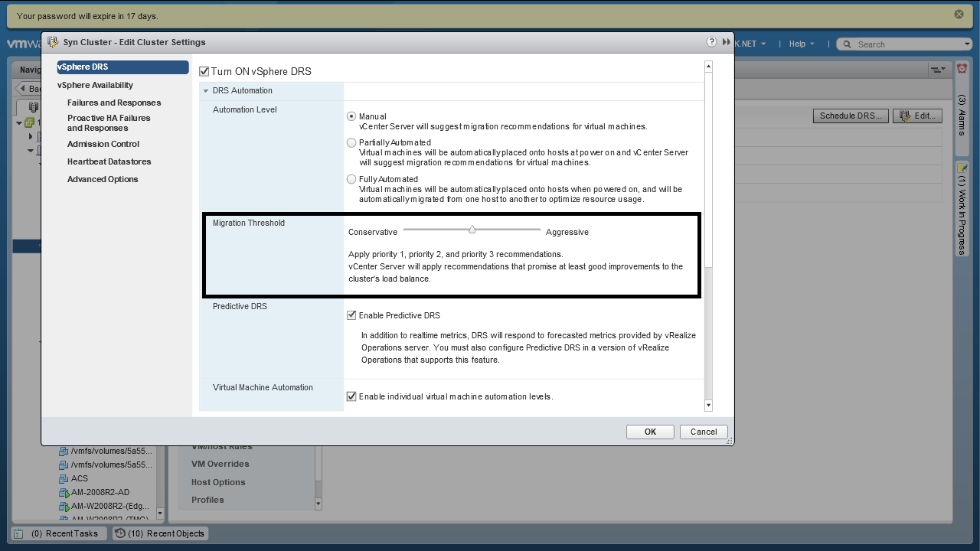The height and width of the screenshot is (551, 980).
Task: Disable the Enable Predictive DRS checkbox
Action: [351, 315]
